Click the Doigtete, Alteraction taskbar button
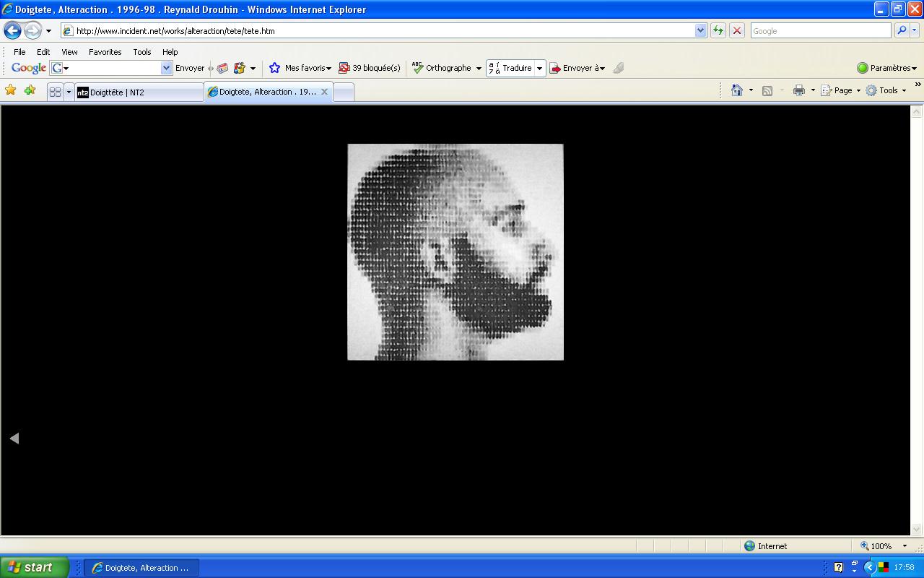 tap(142, 568)
